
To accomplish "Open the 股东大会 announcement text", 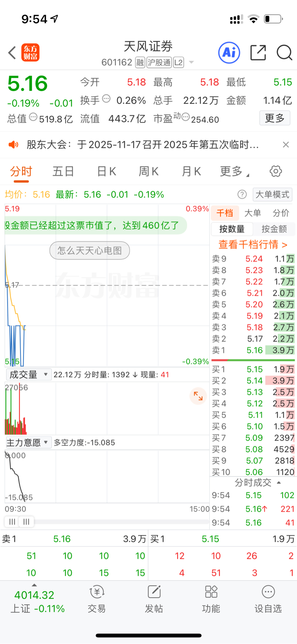I will [x=143, y=145].
